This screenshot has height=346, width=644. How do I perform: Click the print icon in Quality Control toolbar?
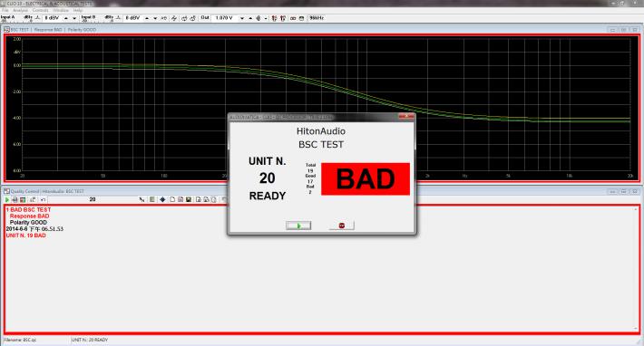point(15,199)
